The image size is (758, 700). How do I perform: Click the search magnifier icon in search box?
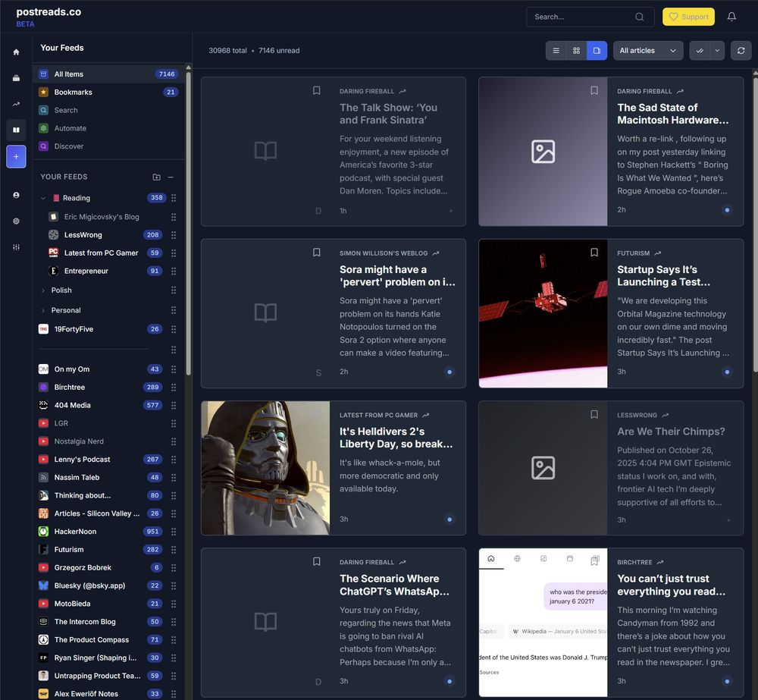[639, 17]
